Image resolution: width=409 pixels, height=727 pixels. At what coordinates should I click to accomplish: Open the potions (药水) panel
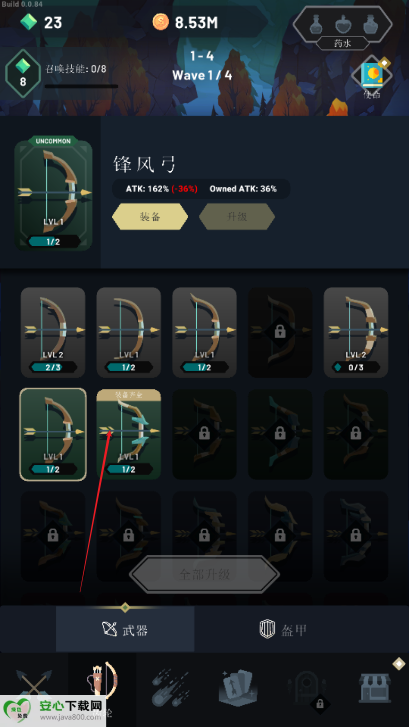click(x=343, y=28)
